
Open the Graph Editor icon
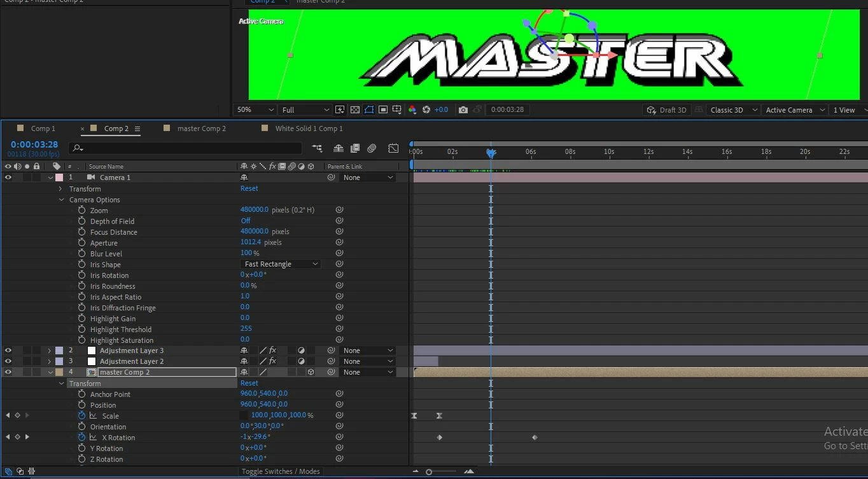[x=393, y=148]
